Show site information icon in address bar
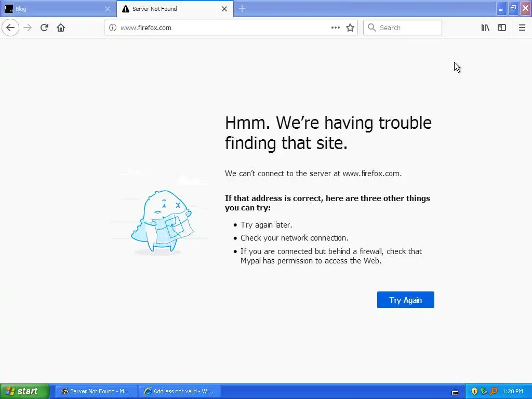 coord(113,28)
